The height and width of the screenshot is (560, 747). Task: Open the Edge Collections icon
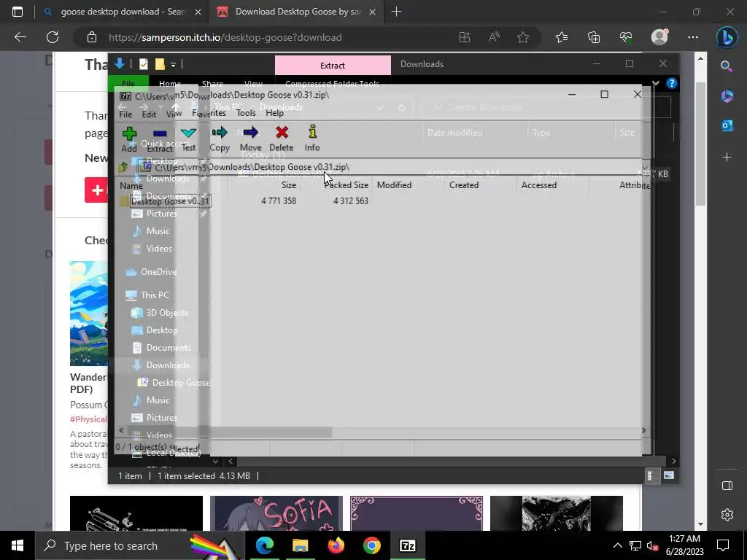(x=594, y=37)
